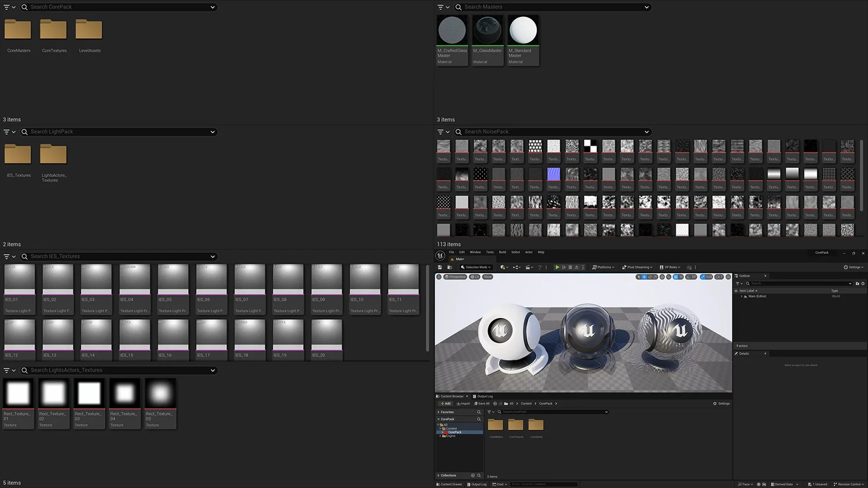Expand the Engine folder in the source tree
Screen dimensions: 868x488
click(440, 436)
